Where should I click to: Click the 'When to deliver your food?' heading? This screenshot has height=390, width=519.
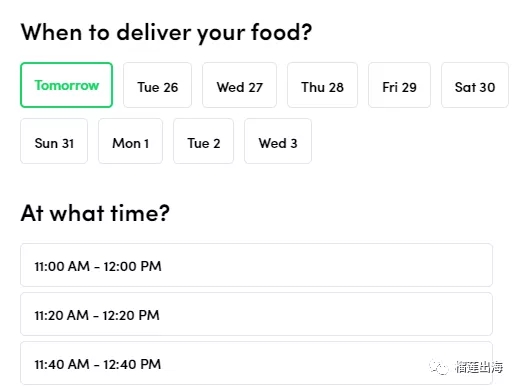[166, 33]
